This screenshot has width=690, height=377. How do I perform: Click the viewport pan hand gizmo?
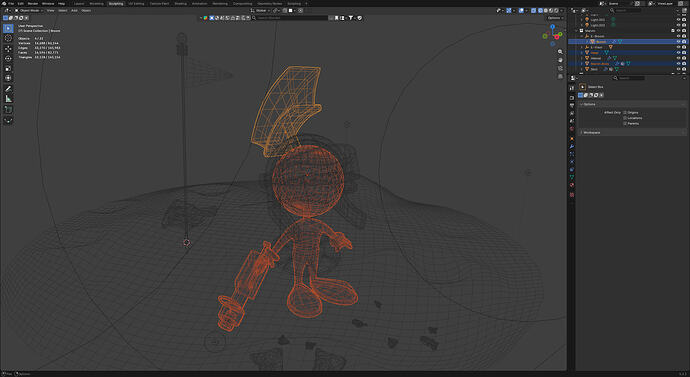(x=560, y=60)
